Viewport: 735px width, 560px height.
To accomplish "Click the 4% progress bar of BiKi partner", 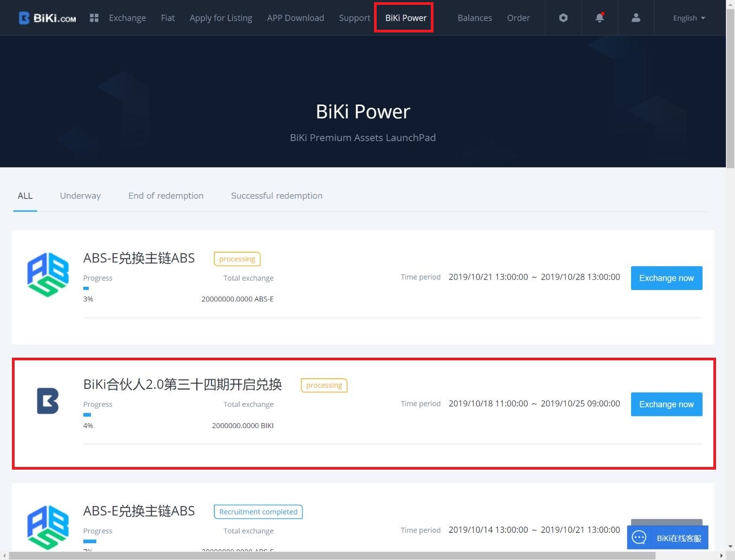I will tap(87, 415).
